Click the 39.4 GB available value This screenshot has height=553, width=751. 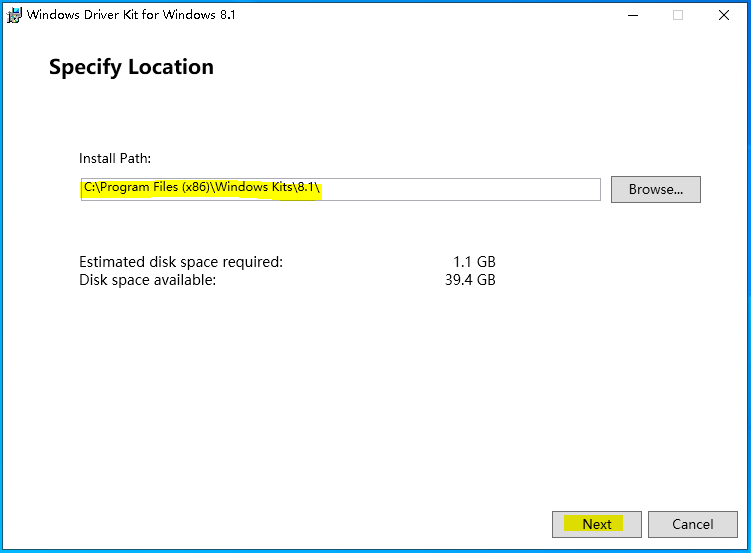click(470, 280)
